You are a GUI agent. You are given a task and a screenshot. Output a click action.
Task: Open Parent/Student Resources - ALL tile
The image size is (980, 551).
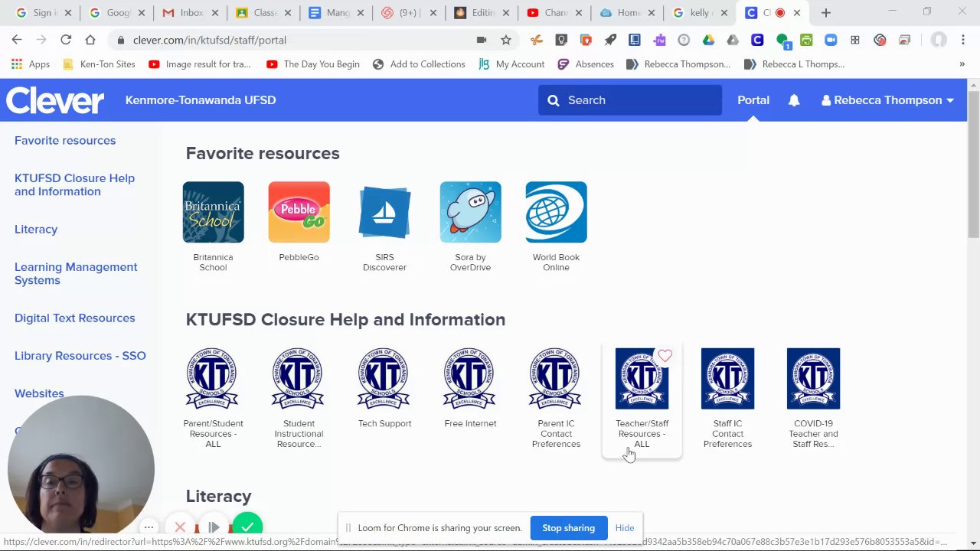pos(213,398)
